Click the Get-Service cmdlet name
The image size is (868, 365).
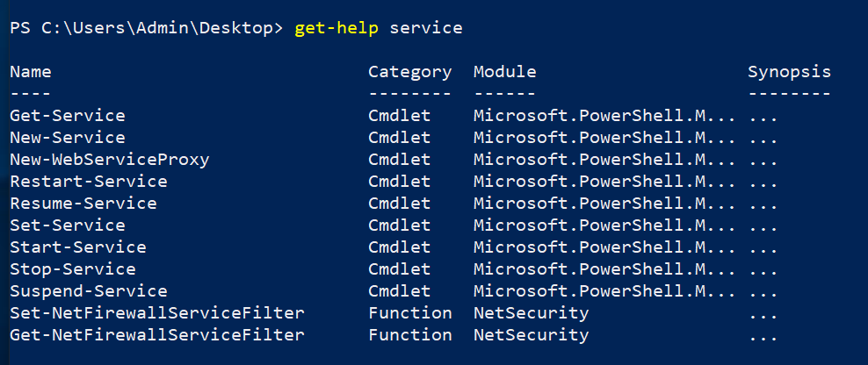click(68, 116)
